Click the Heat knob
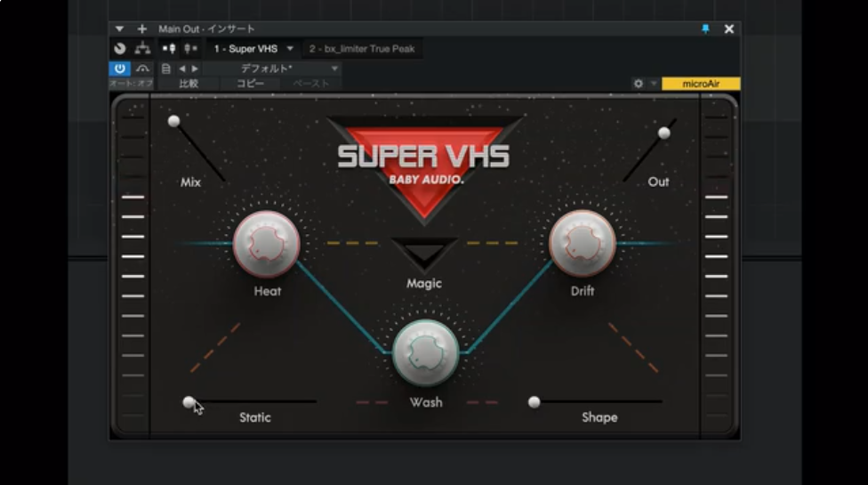The image size is (868, 485). click(266, 244)
